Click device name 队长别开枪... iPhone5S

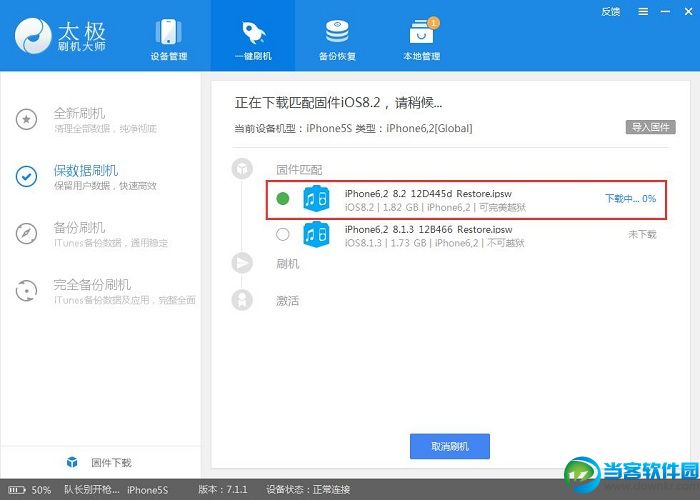[x=116, y=490]
